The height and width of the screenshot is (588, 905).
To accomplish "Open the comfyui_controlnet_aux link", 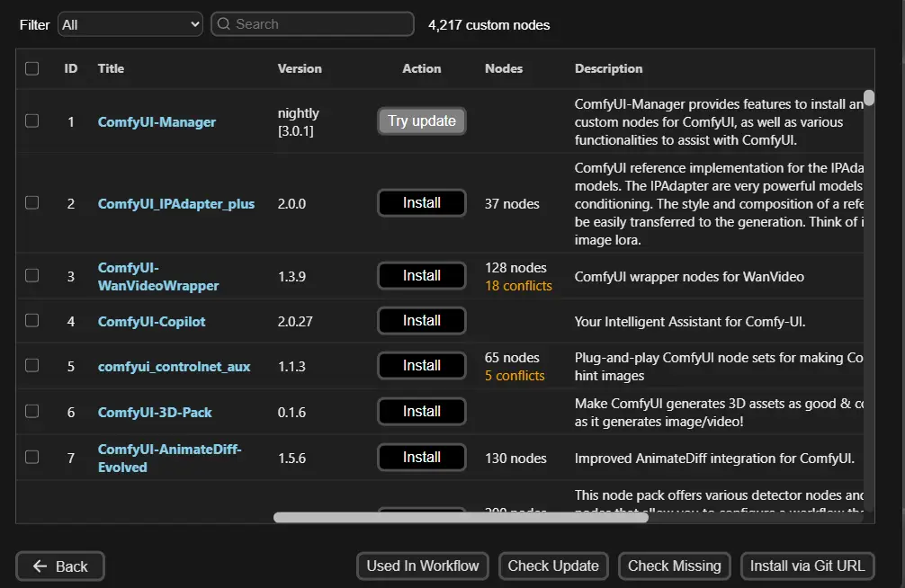I will pyautogui.click(x=174, y=367).
